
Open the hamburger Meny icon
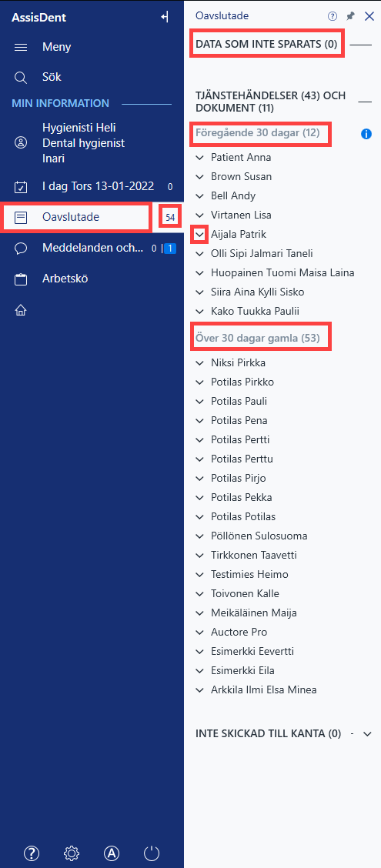pos(21,47)
